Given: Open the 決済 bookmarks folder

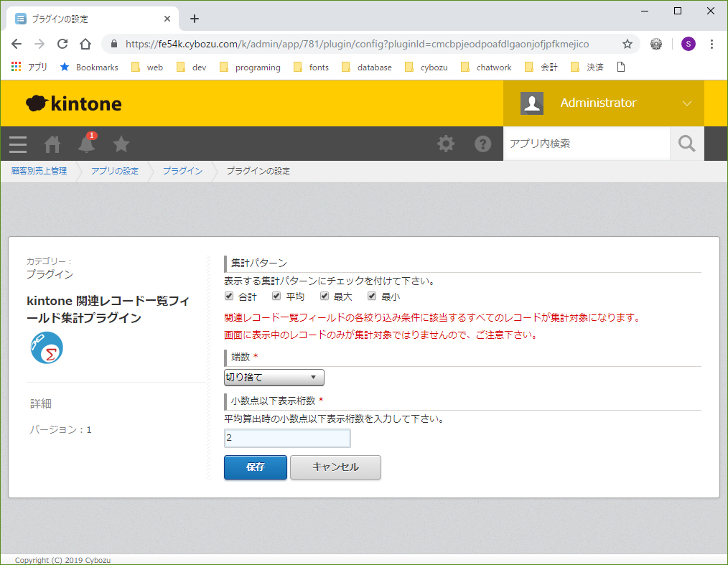Looking at the screenshot, I should [587, 67].
